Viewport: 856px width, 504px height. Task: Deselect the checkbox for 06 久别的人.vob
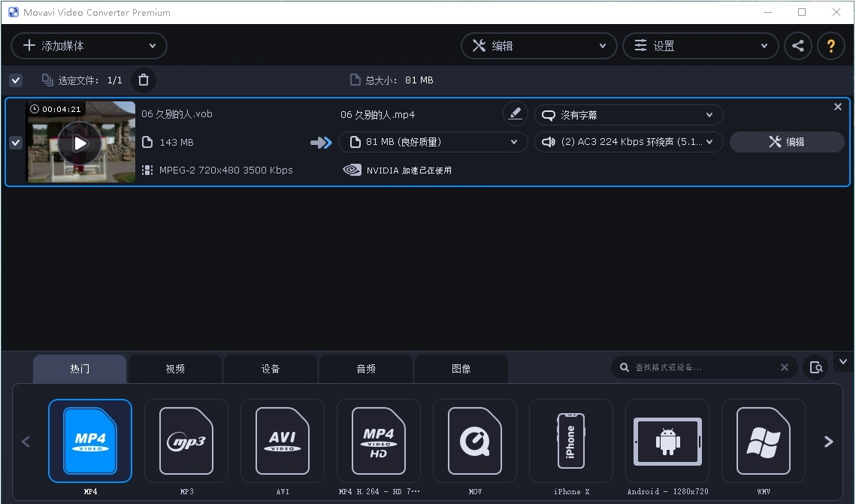pos(15,142)
